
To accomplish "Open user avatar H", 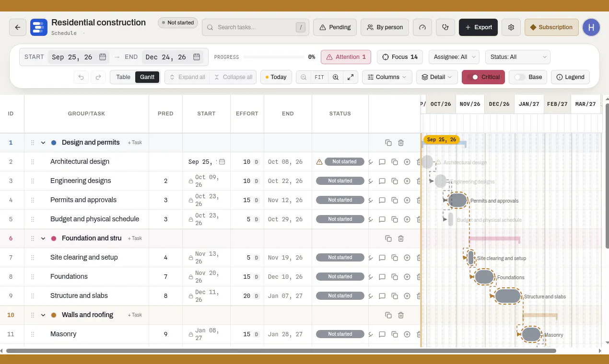I will tap(591, 27).
